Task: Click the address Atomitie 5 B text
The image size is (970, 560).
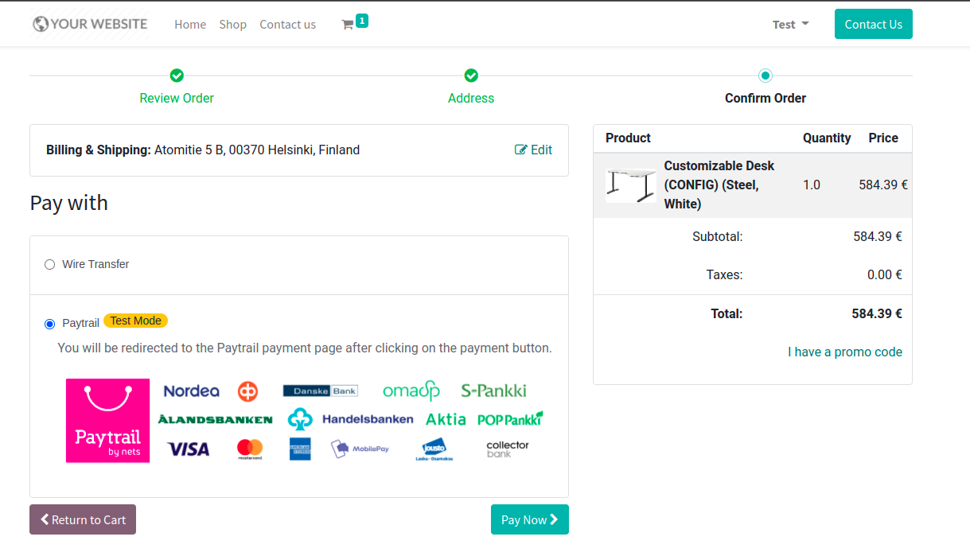Action: click(x=257, y=150)
